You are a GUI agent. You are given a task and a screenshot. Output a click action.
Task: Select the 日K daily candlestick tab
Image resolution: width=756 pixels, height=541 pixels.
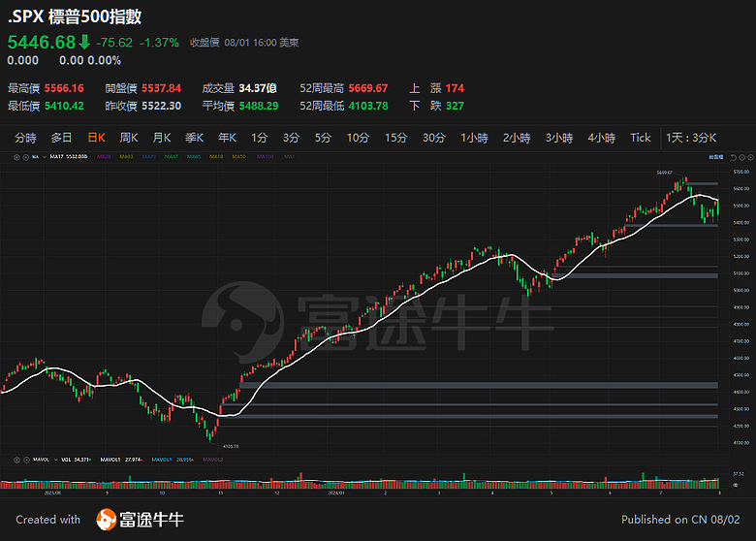click(96, 138)
